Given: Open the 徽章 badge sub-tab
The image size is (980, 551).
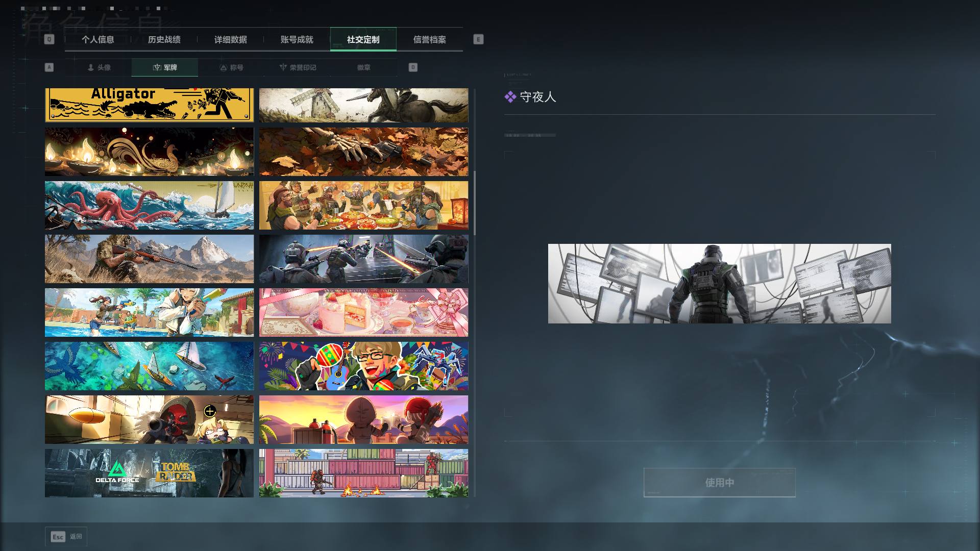Looking at the screenshot, I should (x=364, y=67).
